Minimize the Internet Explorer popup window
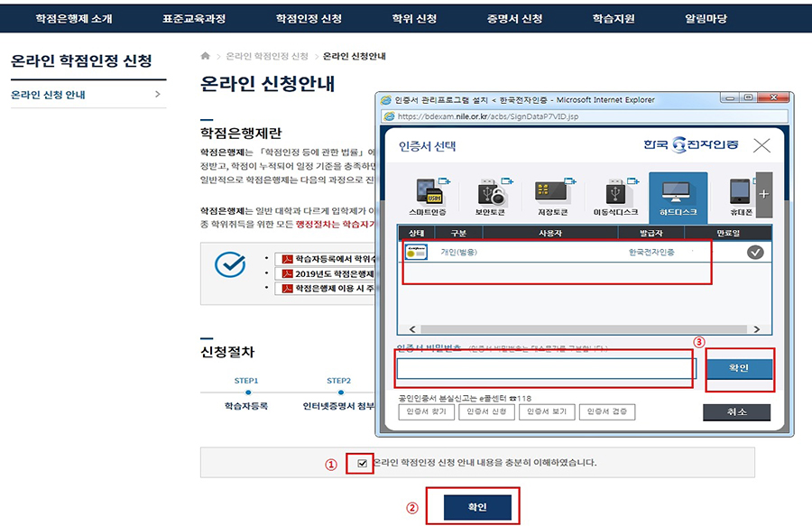The image size is (812, 526). (x=730, y=97)
